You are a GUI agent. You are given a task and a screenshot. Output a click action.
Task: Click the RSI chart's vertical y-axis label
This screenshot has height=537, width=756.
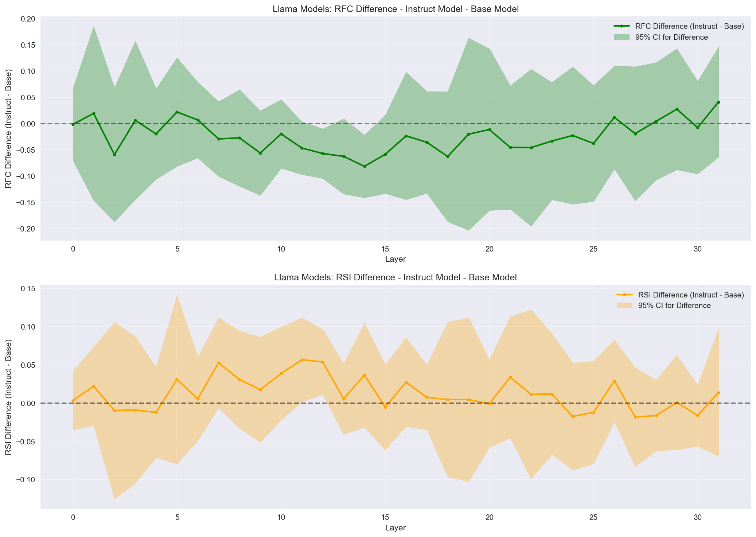[x=9, y=397]
